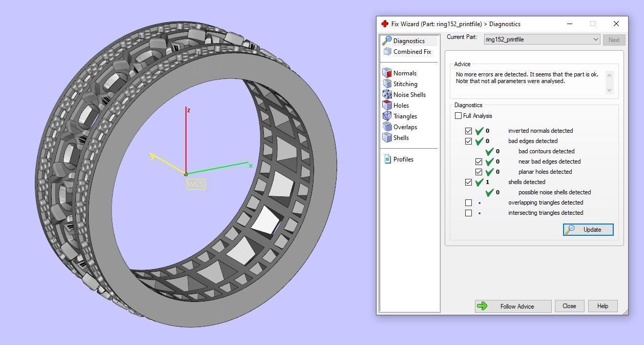644x345 pixels.
Task: Open Noise Shells dice icon
Action: 387,95
